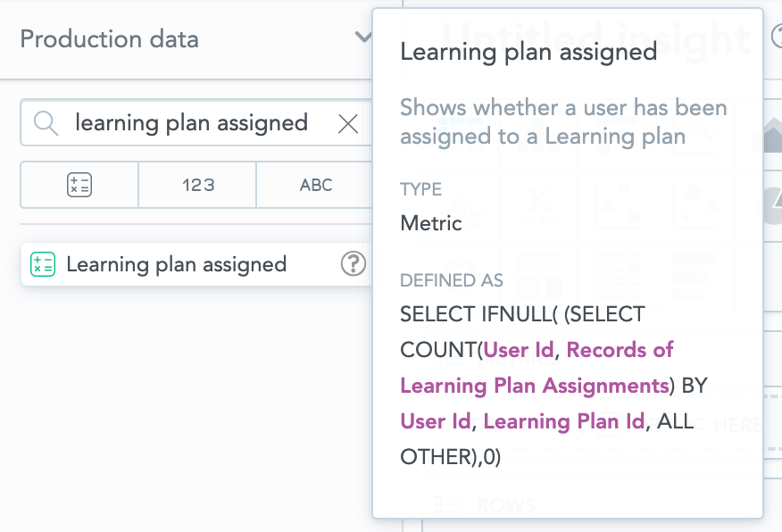Filter catalog by metrics icon tab

click(x=79, y=185)
